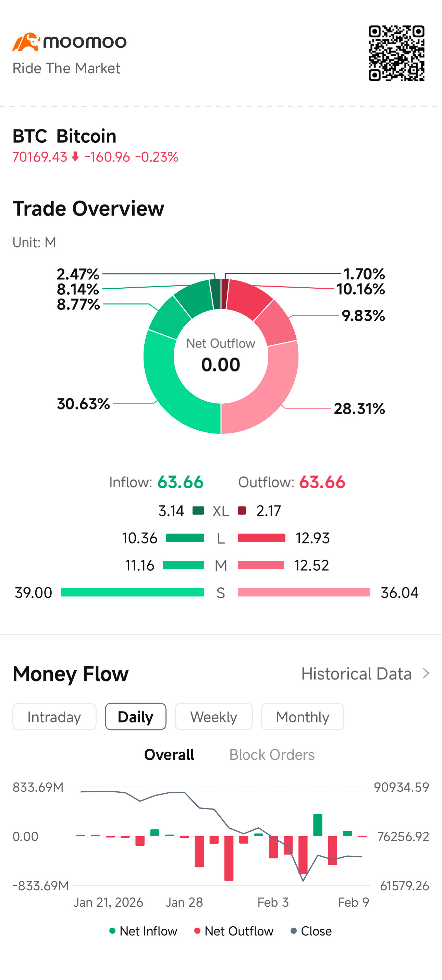Select the Intraday period toggle

point(54,717)
